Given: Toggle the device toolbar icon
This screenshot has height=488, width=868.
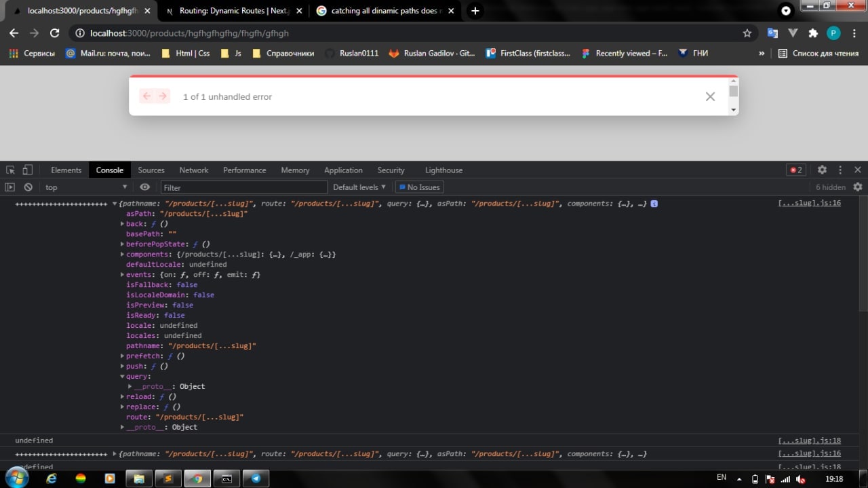Looking at the screenshot, I should [28, 170].
